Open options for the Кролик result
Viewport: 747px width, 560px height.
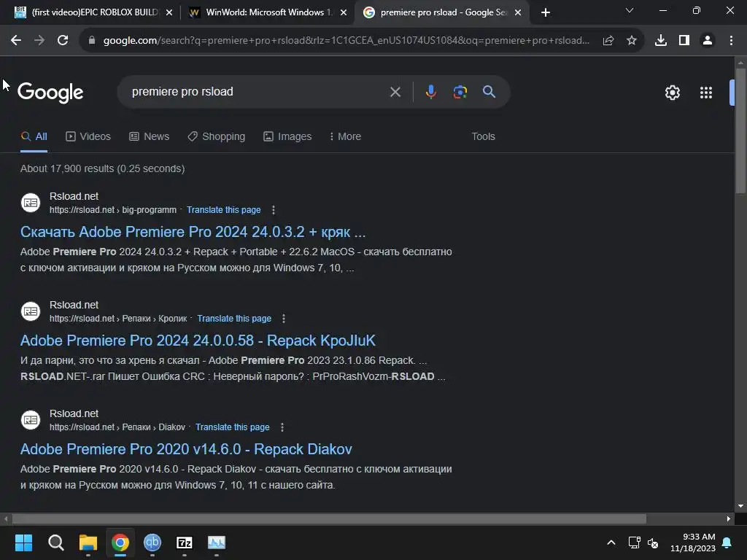[284, 319]
